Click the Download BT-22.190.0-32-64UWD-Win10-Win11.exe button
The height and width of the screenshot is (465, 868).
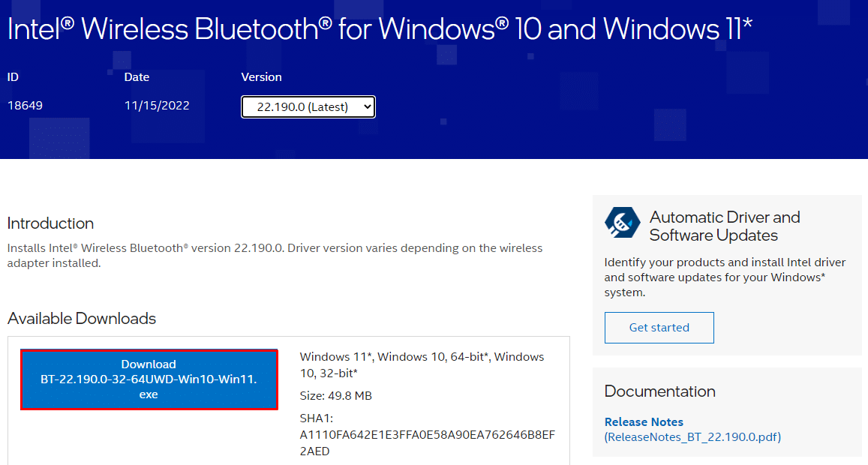pyautogui.click(x=149, y=379)
